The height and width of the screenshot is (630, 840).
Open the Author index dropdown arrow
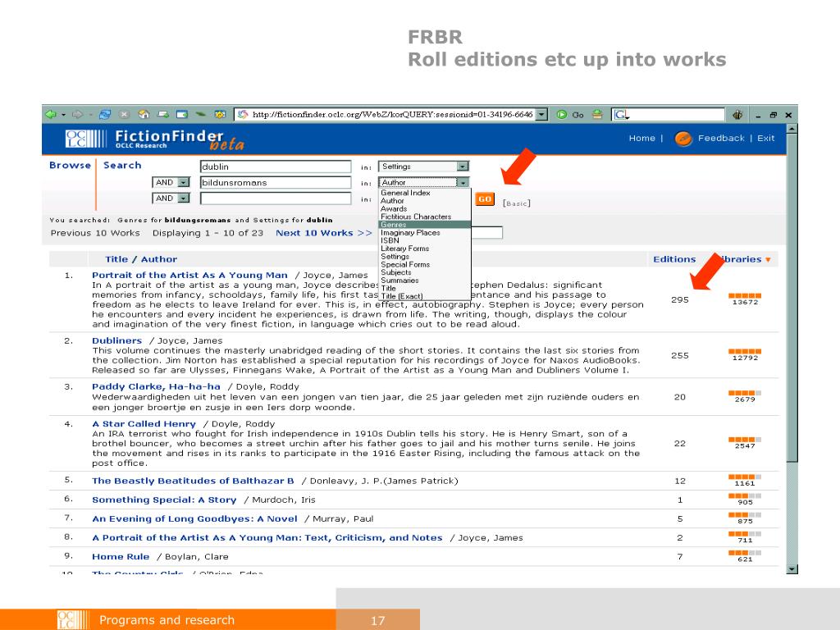click(x=463, y=183)
